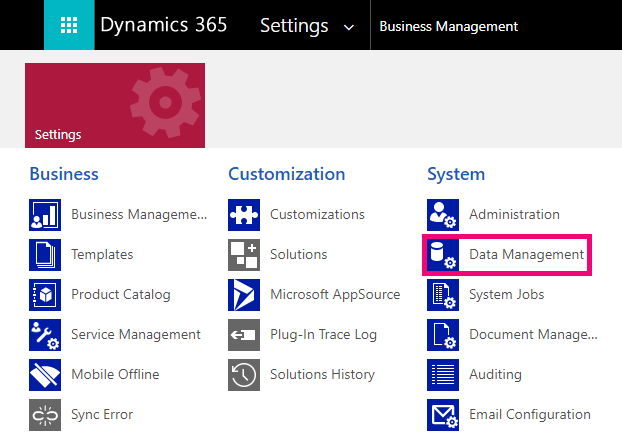This screenshot has width=622, height=436.
Task: Click the Service Management icon
Action: pos(45,335)
